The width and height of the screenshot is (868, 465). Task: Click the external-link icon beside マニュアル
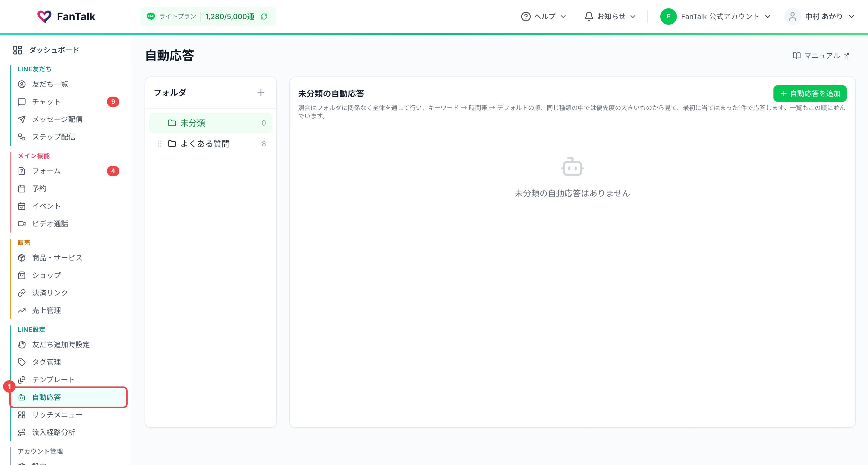pos(846,56)
